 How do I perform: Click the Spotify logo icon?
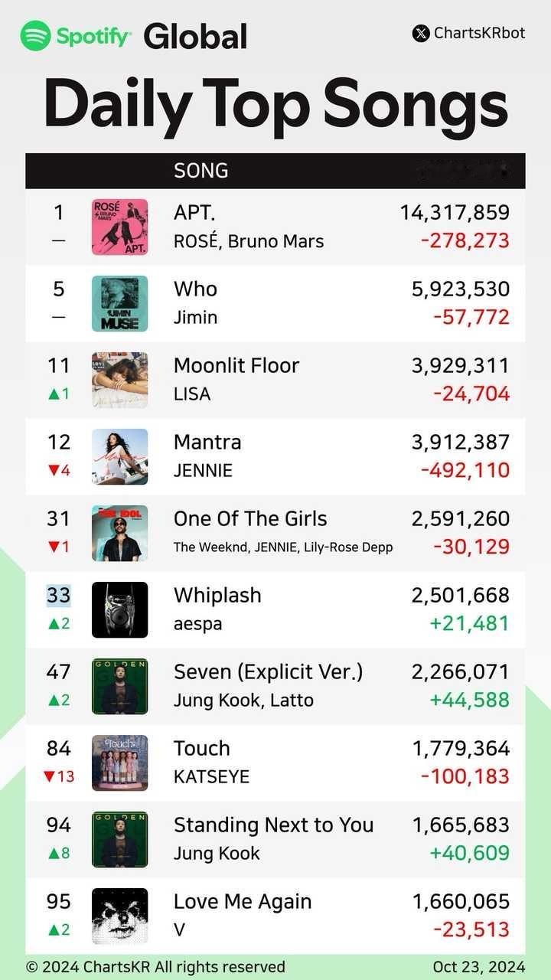36,36
